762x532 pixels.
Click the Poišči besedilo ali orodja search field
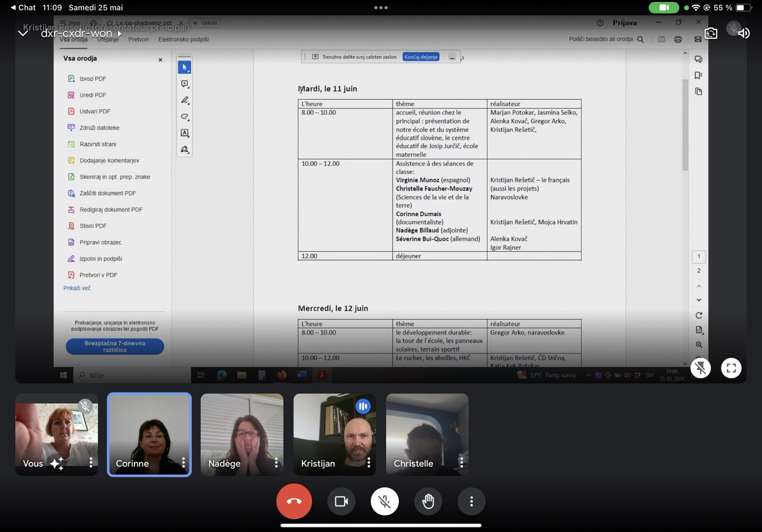[x=606, y=39]
